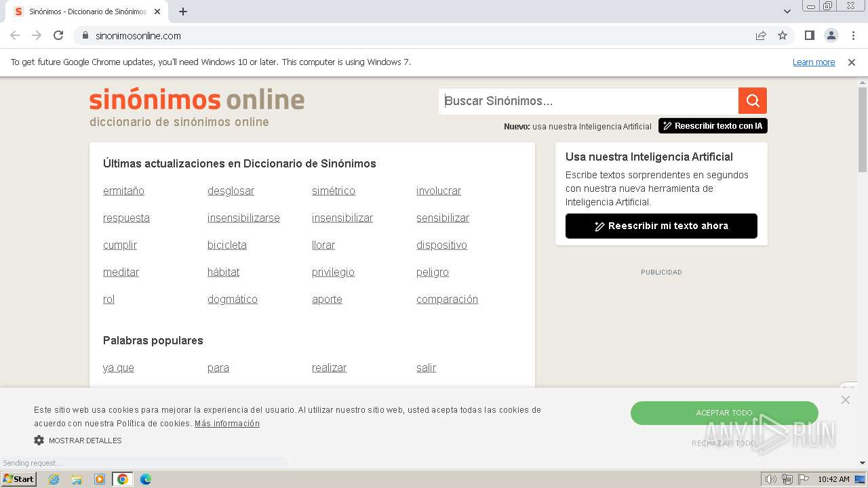
Task: Click the browser forward arrow
Action: [37, 36]
